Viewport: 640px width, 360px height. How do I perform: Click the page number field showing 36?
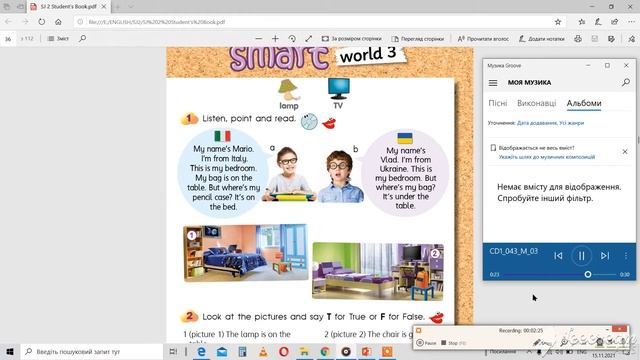(8, 39)
